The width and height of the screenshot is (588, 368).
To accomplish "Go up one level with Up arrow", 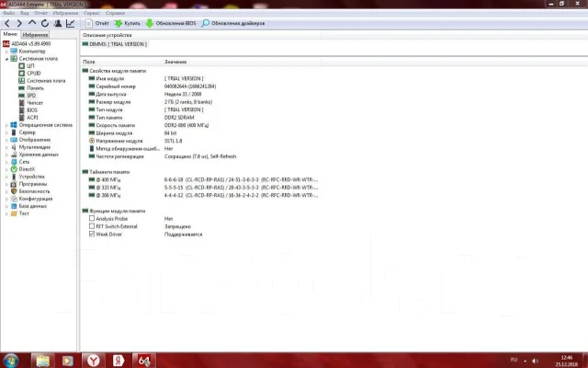I will coord(32,23).
